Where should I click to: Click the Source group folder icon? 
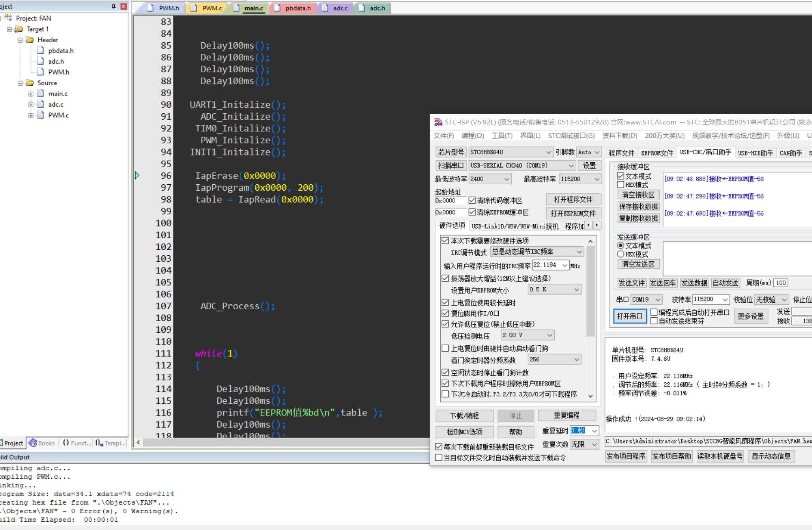point(30,83)
